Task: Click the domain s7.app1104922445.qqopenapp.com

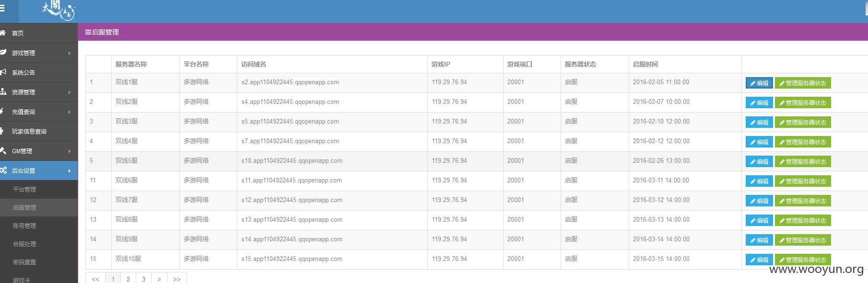Action: pyautogui.click(x=290, y=141)
